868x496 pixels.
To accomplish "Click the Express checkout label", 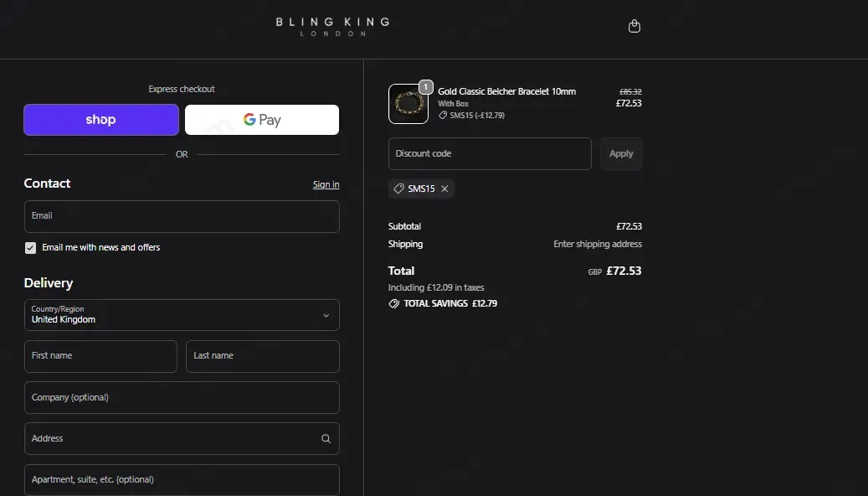I will pos(182,89).
